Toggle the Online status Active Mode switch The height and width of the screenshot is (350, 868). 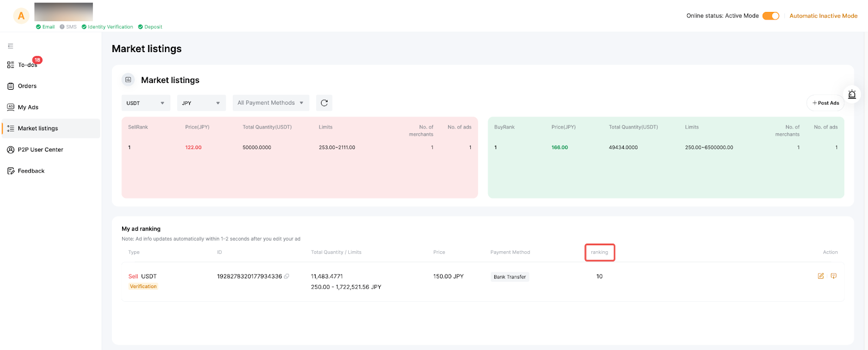(770, 16)
